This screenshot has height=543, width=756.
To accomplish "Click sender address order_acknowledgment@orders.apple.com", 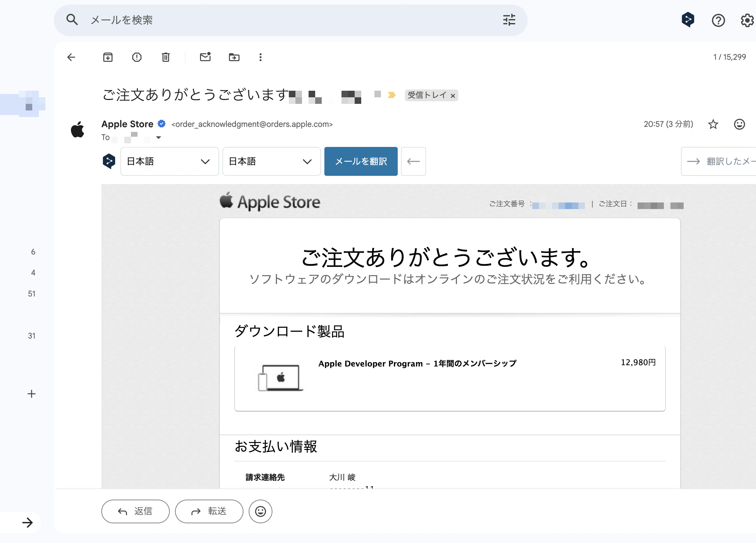I will 252,124.
